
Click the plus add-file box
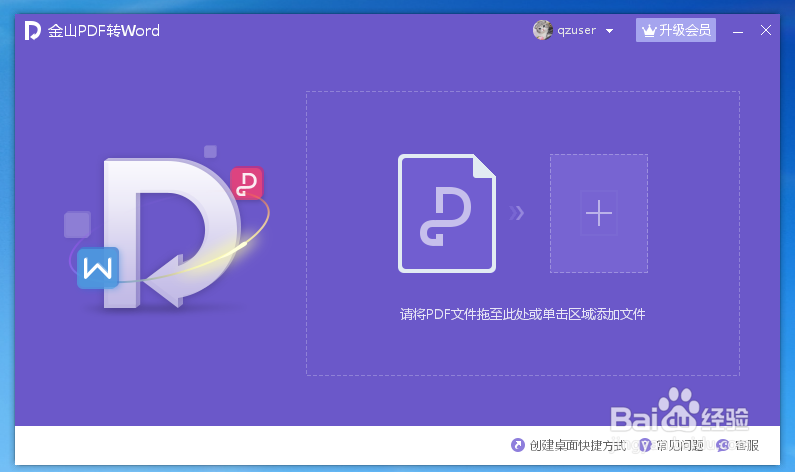tap(599, 213)
